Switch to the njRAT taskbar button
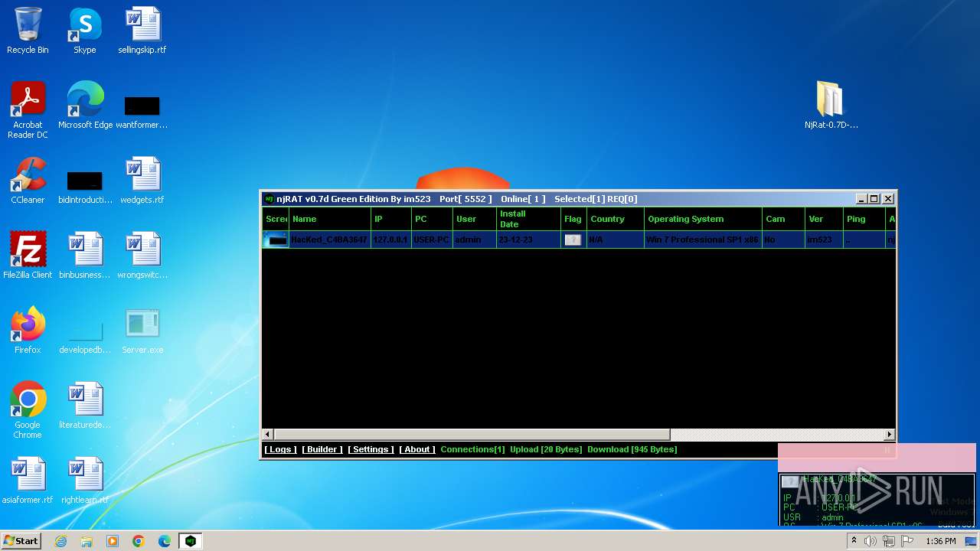 (x=190, y=541)
